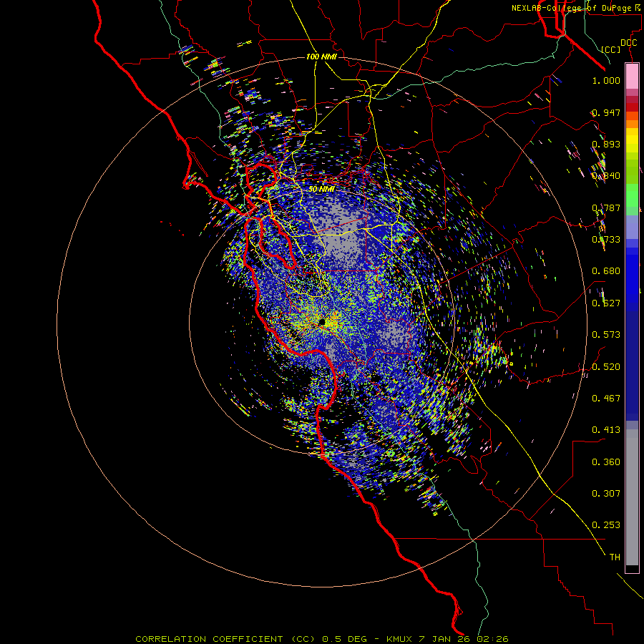
Task: Select the 0.627 scale value
Action: tap(606, 303)
